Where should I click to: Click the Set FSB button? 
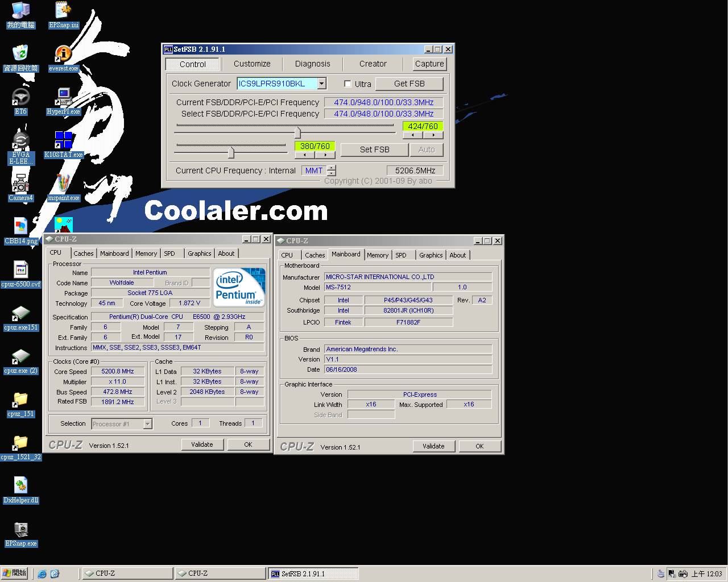click(374, 149)
